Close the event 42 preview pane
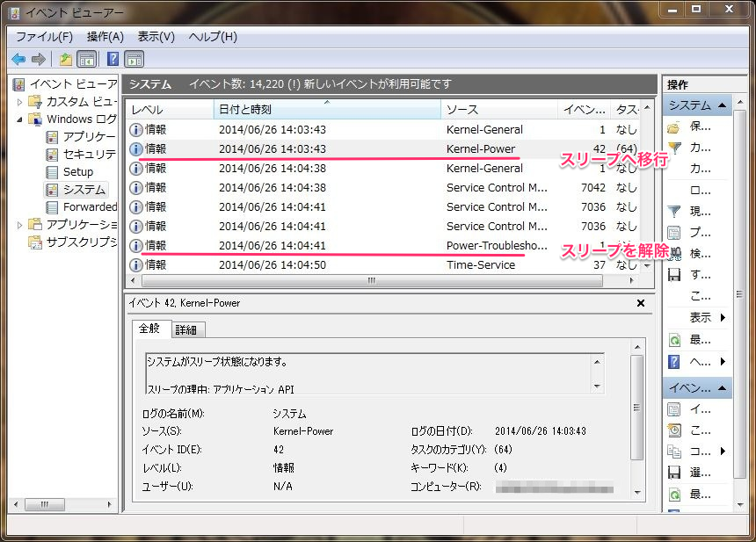The height and width of the screenshot is (542, 756). pyautogui.click(x=641, y=303)
